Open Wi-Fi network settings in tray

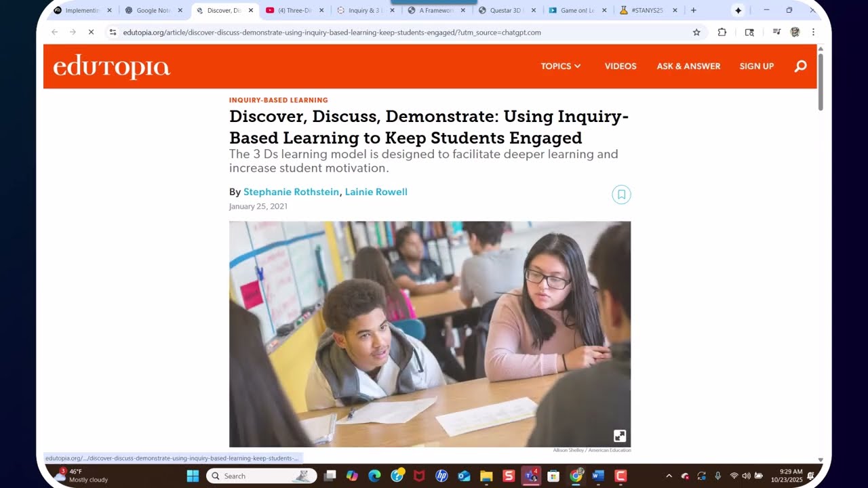(x=734, y=476)
